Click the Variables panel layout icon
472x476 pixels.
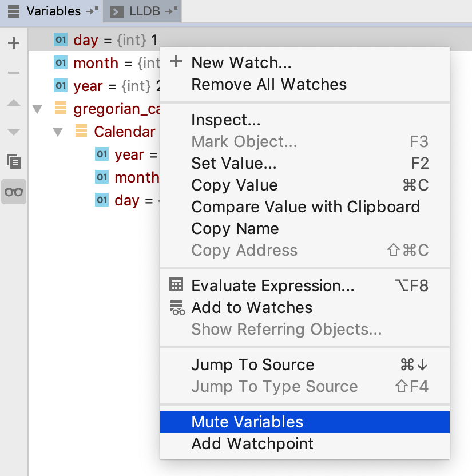[14, 11]
